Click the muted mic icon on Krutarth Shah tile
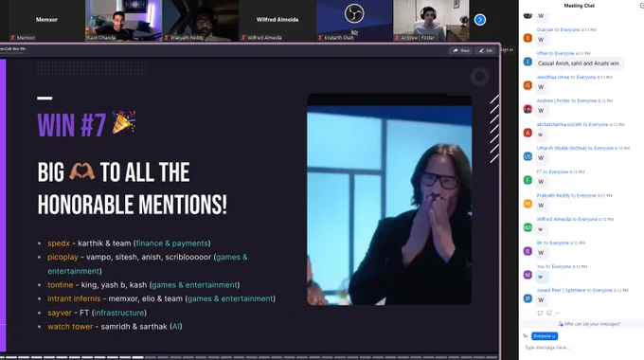The image size is (644, 360). pyautogui.click(x=321, y=37)
